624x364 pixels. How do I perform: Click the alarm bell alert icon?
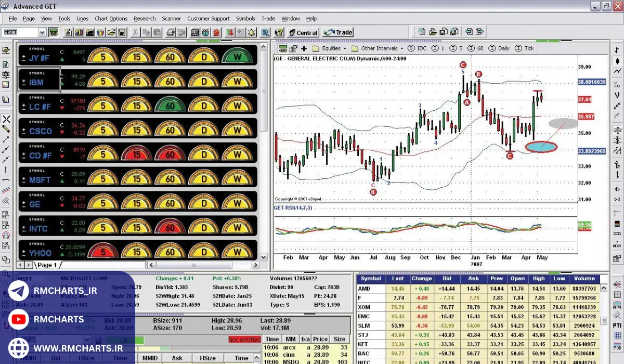tap(252, 32)
